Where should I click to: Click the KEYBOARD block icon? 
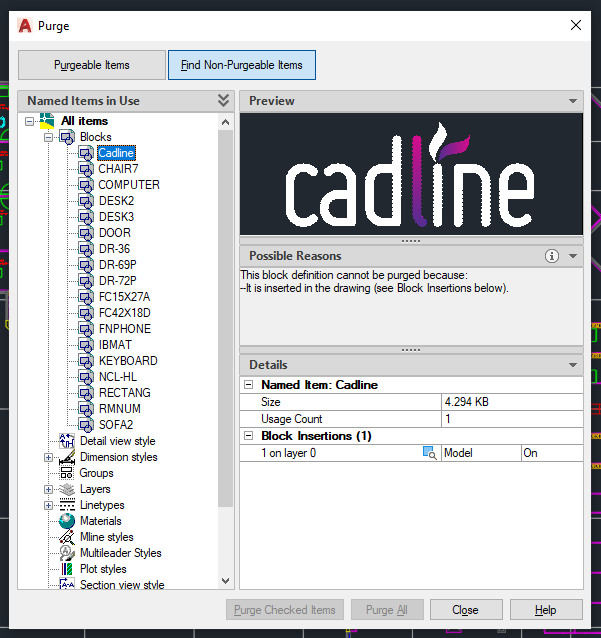(86, 361)
